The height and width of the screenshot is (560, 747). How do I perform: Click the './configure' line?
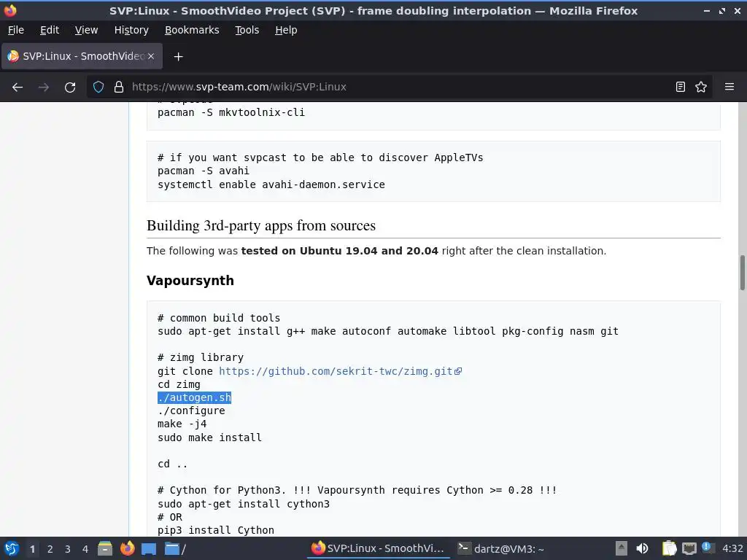191,411
